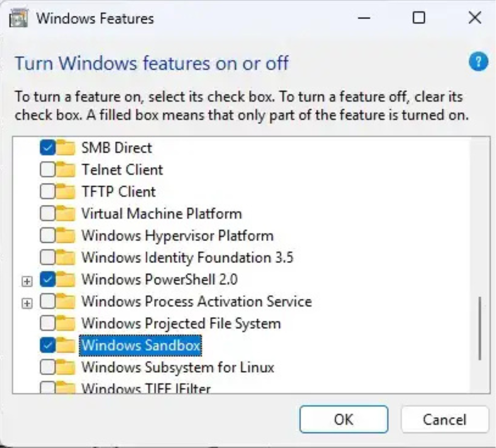This screenshot has height=448, width=496.
Task: Enable the Telnet Client checkbox
Action: pyautogui.click(x=47, y=170)
